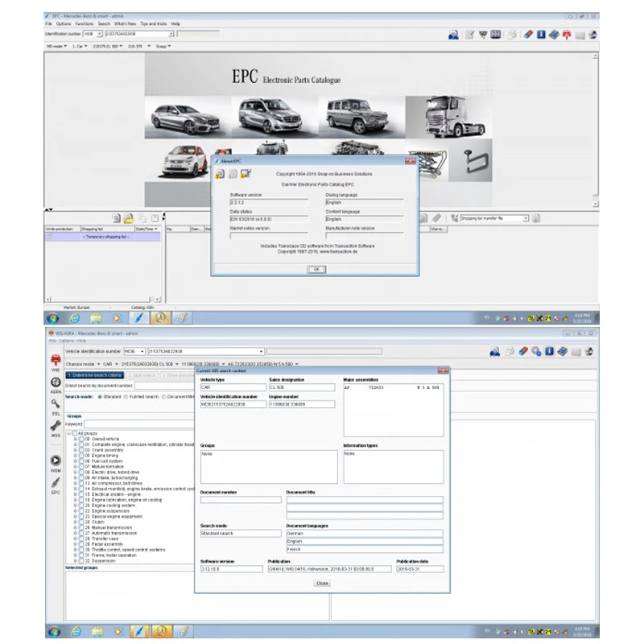Image resolution: width=644 pixels, height=644 pixels.
Task: Open the file explorer on the lower taskbar
Action: tap(97, 631)
